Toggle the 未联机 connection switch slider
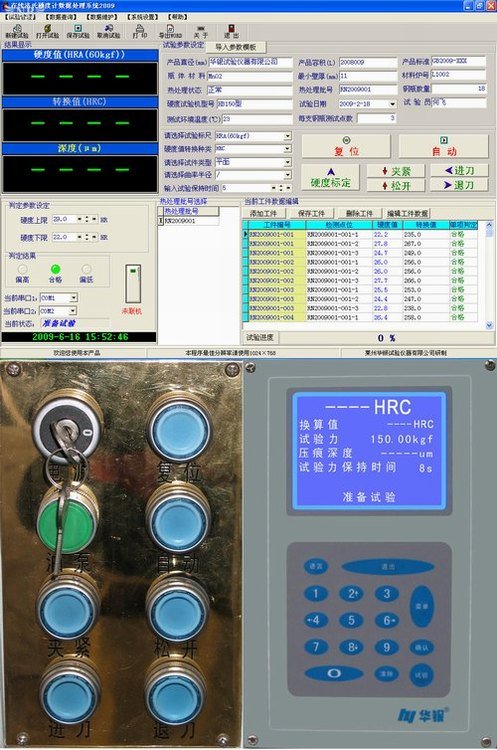497x750 pixels. coord(133,283)
